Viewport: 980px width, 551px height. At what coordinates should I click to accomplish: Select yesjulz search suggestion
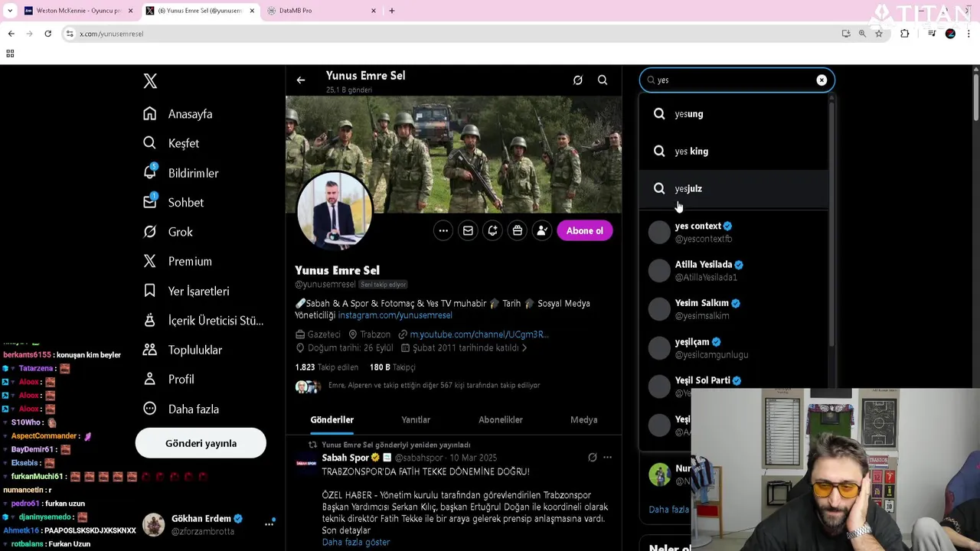(x=734, y=188)
